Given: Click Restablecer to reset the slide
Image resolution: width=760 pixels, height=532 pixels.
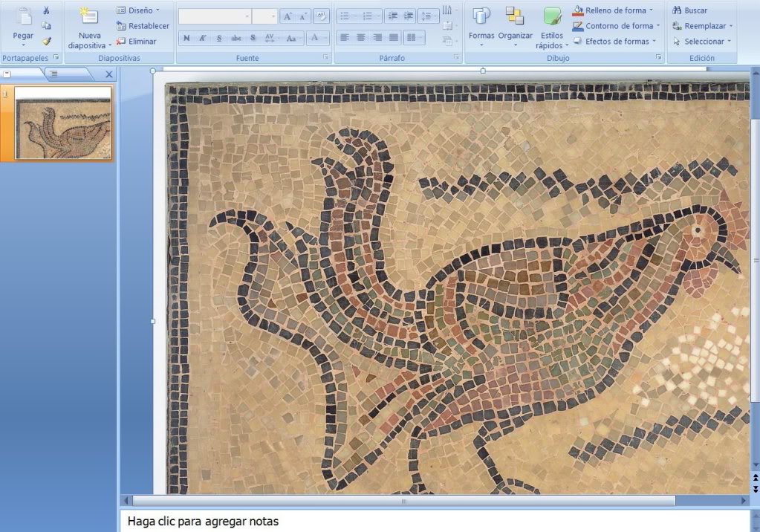Looking at the screenshot, I should click(143, 26).
